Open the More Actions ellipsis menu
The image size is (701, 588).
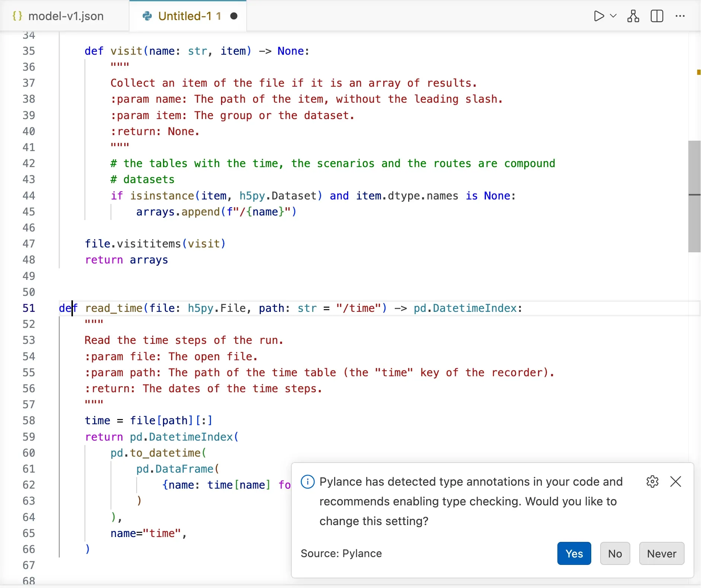pos(680,16)
